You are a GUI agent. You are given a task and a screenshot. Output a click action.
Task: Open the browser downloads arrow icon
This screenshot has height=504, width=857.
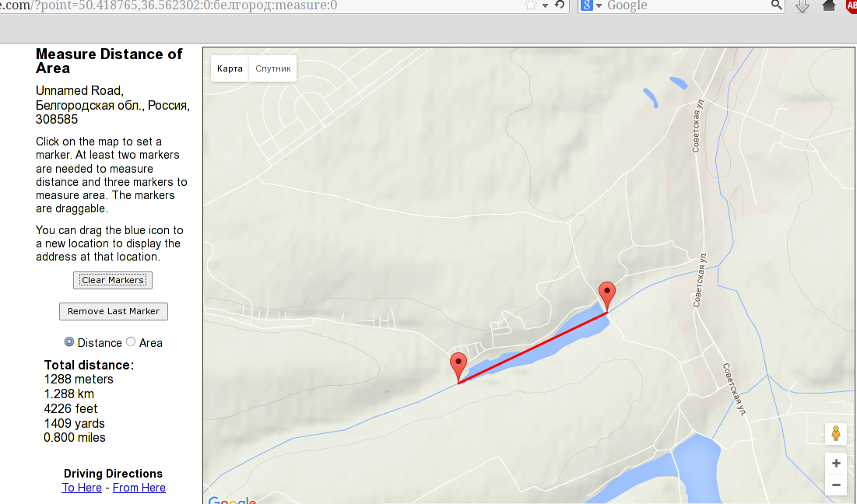point(802,6)
